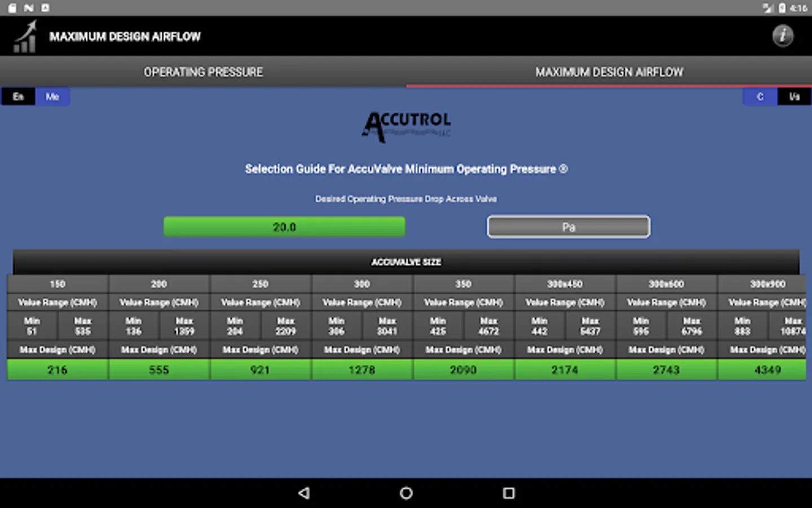Image resolution: width=812 pixels, height=508 pixels.
Task: Select the Maximum Design Airflow tab
Action: 609,72
